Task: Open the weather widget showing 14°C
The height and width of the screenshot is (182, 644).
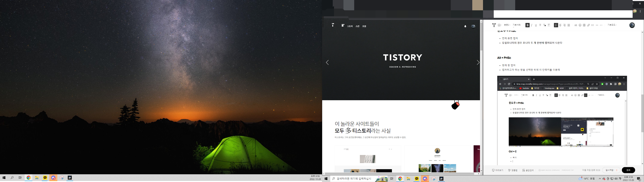Action: coord(586,179)
